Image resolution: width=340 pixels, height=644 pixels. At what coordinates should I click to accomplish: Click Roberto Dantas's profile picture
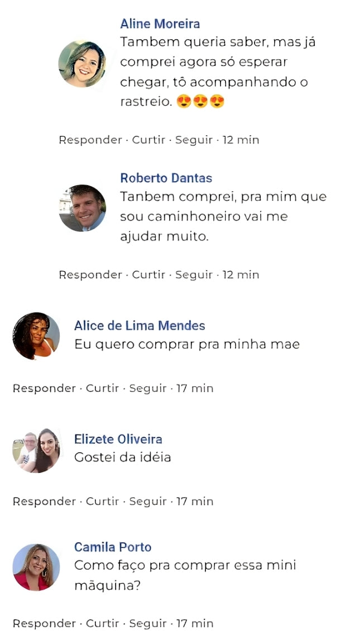point(82,208)
